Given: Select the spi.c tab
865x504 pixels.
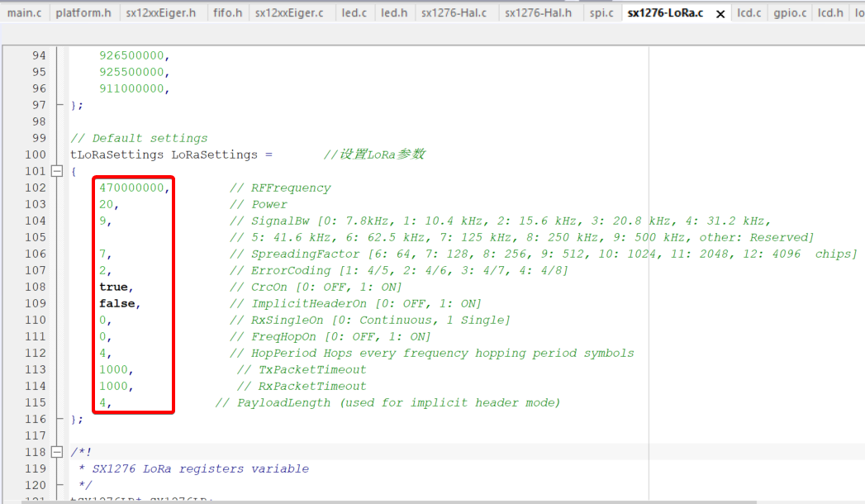Looking at the screenshot, I should pos(601,13).
